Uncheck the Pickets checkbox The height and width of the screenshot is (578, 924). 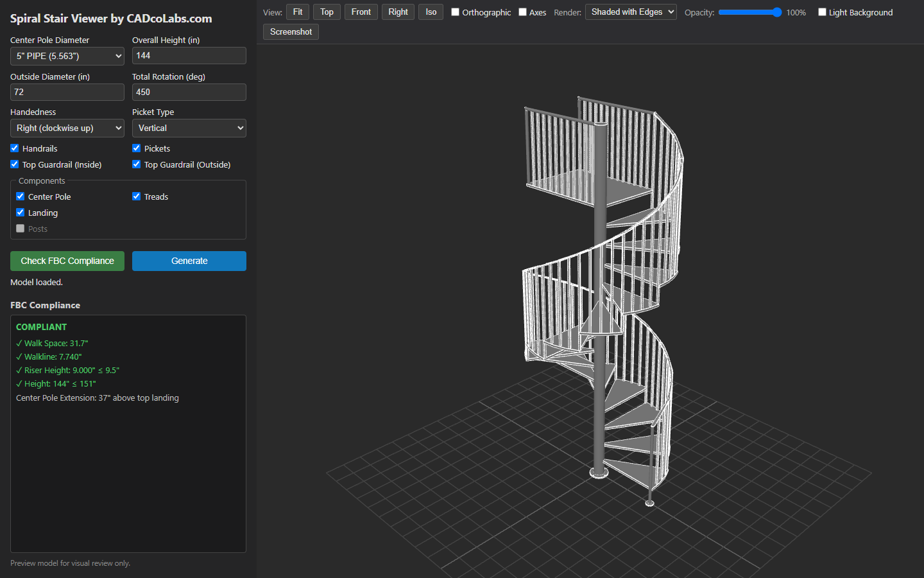coord(137,148)
